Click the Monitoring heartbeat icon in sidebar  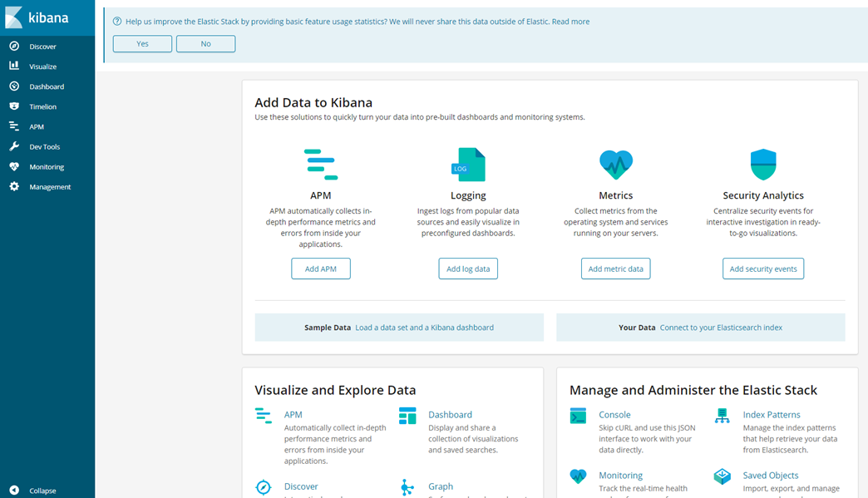pos(14,166)
